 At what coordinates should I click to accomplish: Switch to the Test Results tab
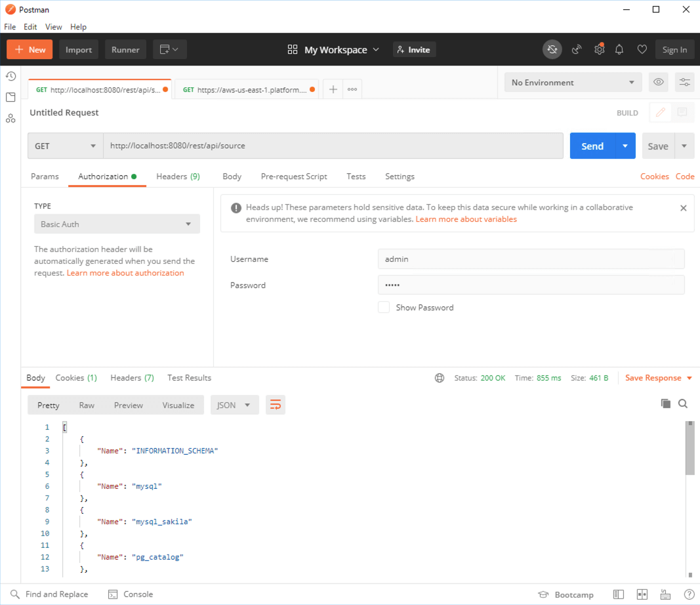(189, 377)
